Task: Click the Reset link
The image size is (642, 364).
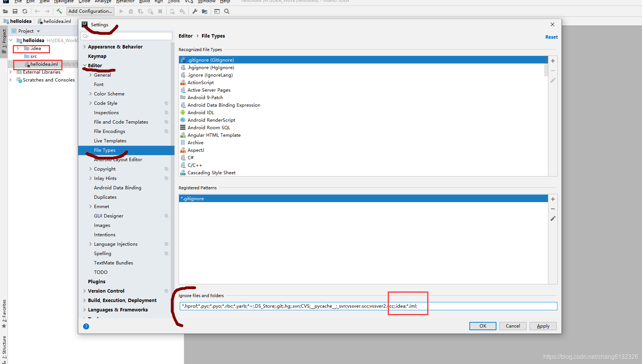Action: [551, 37]
